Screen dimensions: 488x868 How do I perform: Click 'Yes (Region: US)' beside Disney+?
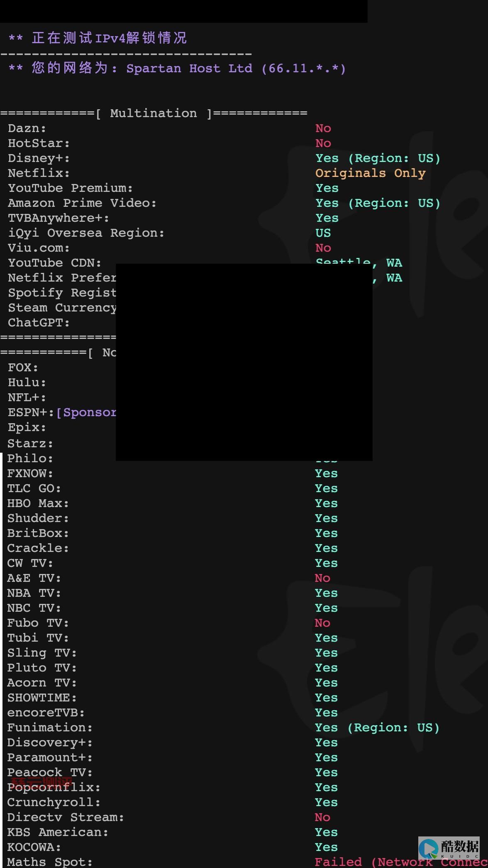(378, 158)
